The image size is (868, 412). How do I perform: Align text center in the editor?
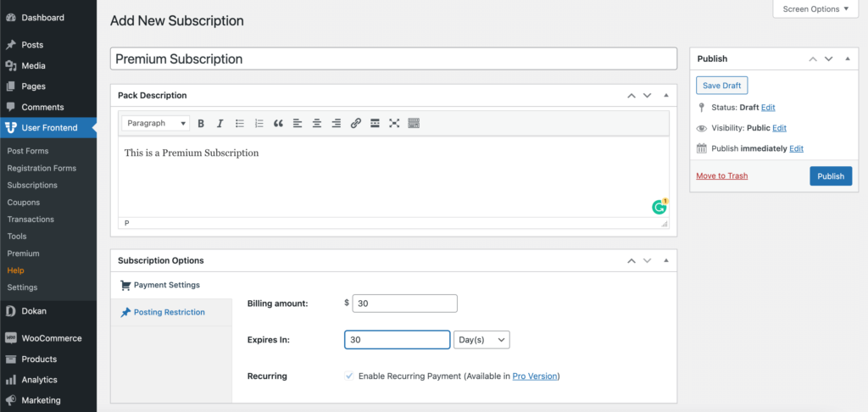point(317,124)
